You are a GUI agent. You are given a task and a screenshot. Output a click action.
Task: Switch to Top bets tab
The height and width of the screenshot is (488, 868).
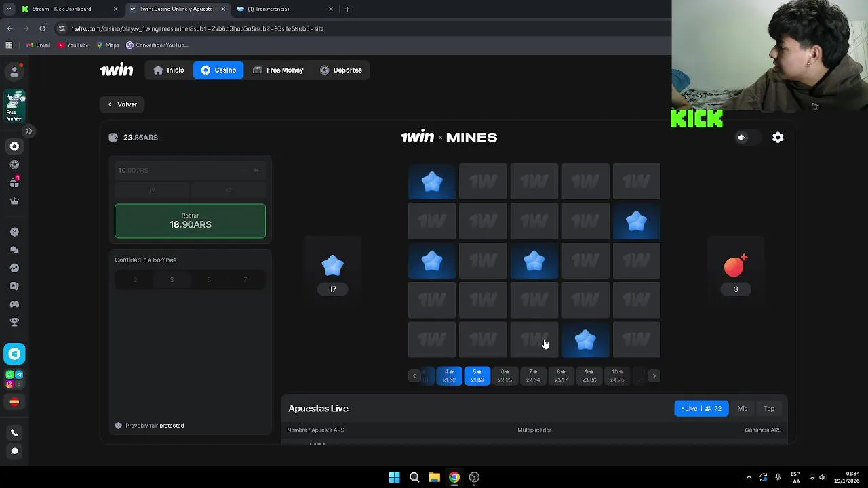pos(769,409)
